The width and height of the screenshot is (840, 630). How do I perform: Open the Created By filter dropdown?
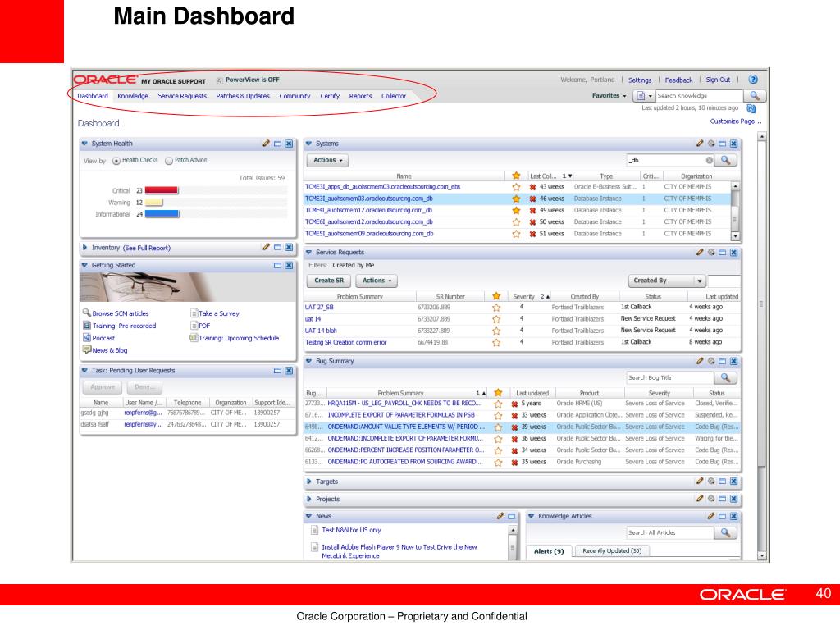pos(668,281)
